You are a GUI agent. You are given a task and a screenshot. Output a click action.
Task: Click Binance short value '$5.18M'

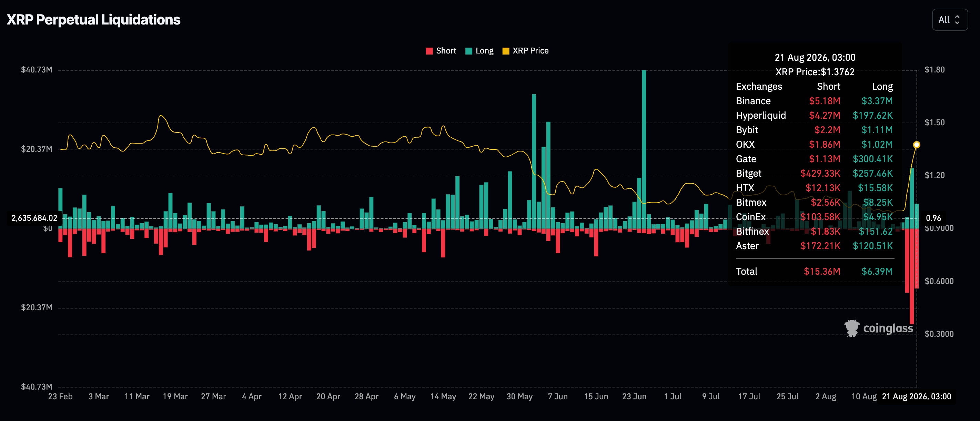pyautogui.click(x=825, y=101)
